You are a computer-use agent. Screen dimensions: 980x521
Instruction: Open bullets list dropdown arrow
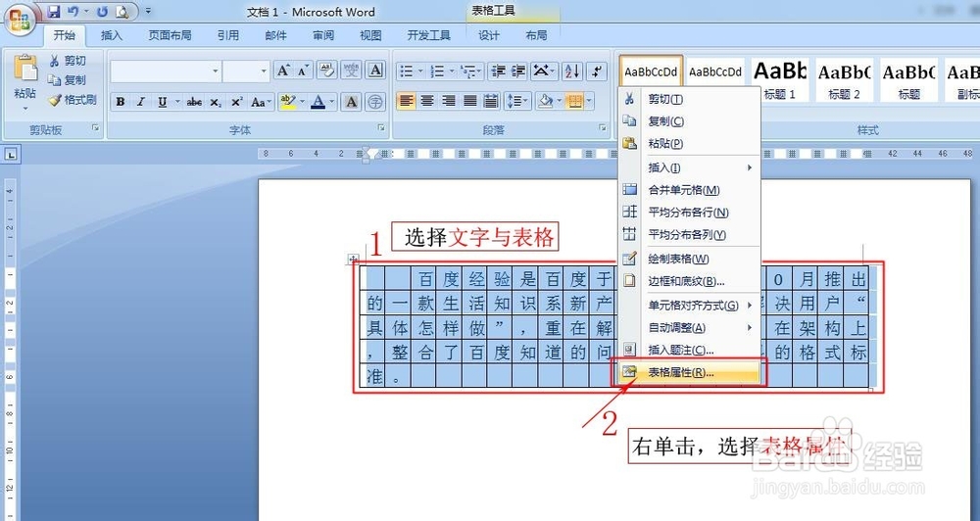pyautogui.click(x=420, y=71)
